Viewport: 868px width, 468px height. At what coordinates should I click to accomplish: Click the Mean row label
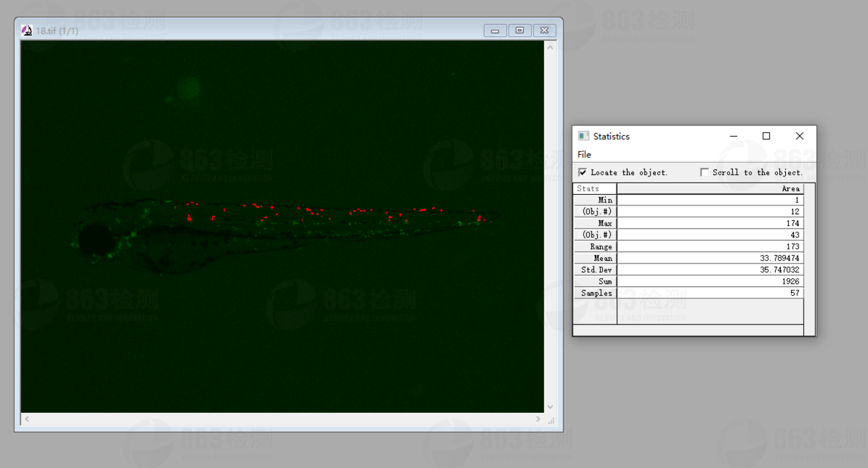[x=595, y=258]
